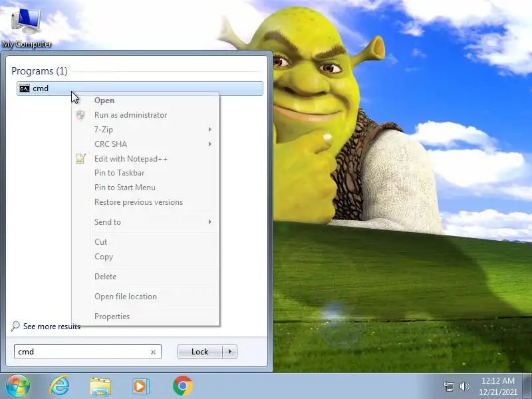Click the Notepad++ icon in the context menu

[80, 158]
